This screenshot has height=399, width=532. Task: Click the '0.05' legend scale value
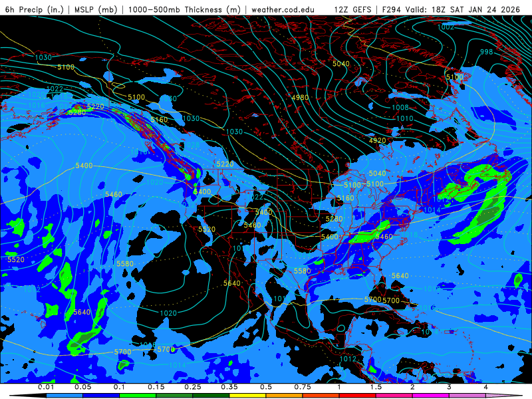[x=82, y=387]
